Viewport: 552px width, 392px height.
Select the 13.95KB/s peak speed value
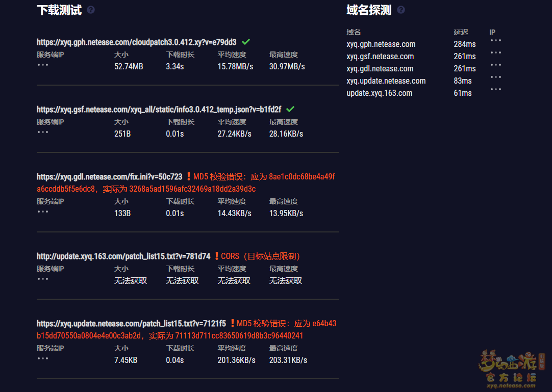coord(286,213)
